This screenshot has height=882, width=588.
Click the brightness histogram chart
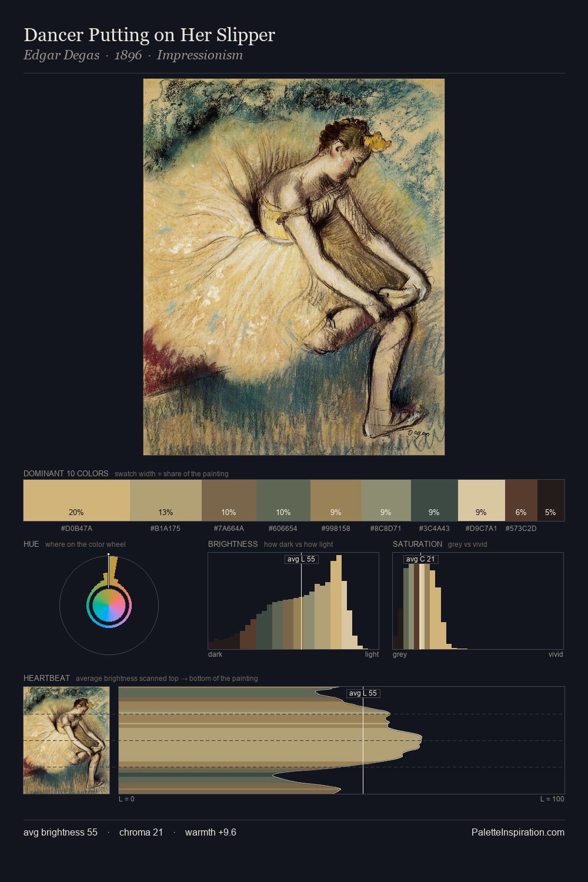point(293,601)
